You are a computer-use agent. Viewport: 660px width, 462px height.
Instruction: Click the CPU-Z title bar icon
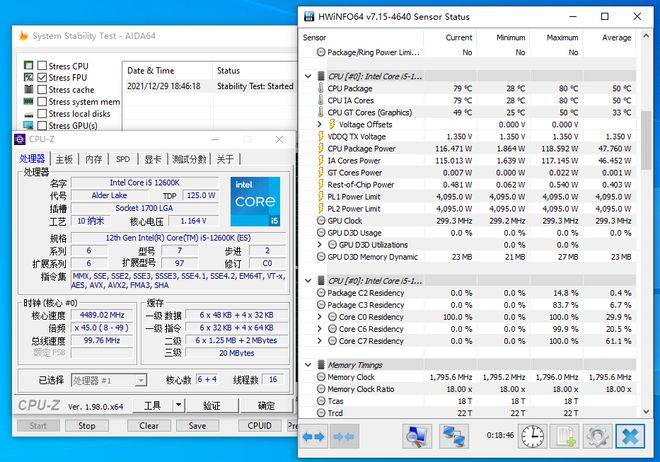coord(20,139)
